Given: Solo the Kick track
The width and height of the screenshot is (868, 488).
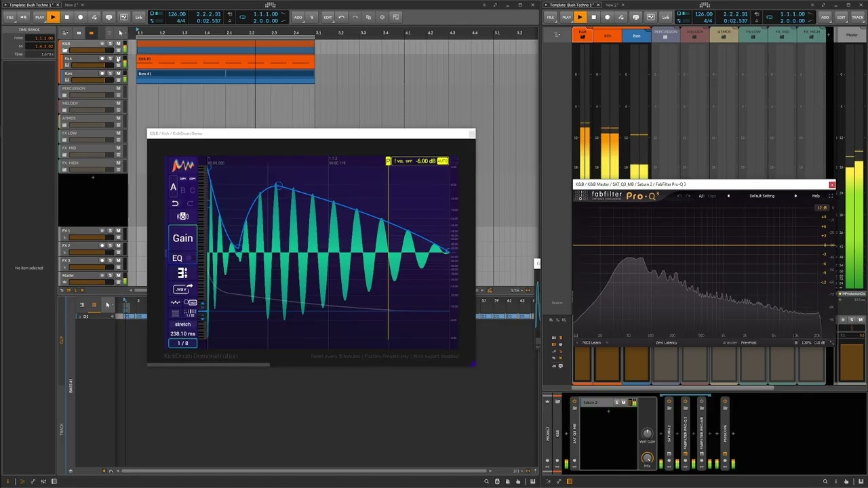Looking at the screenshot, I should pyautogui.click(x=111, y=58).
